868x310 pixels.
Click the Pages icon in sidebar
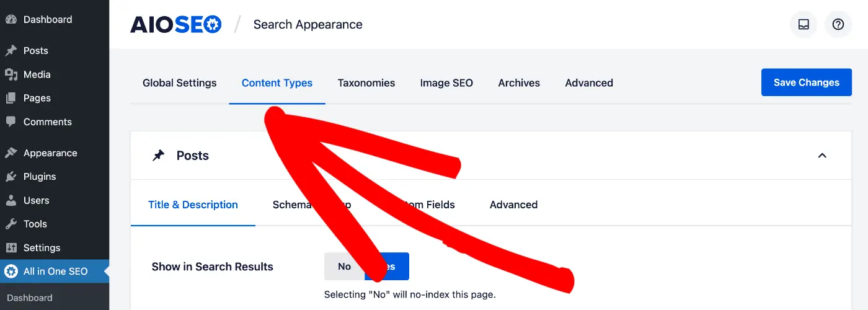click(x=11, y=98)
